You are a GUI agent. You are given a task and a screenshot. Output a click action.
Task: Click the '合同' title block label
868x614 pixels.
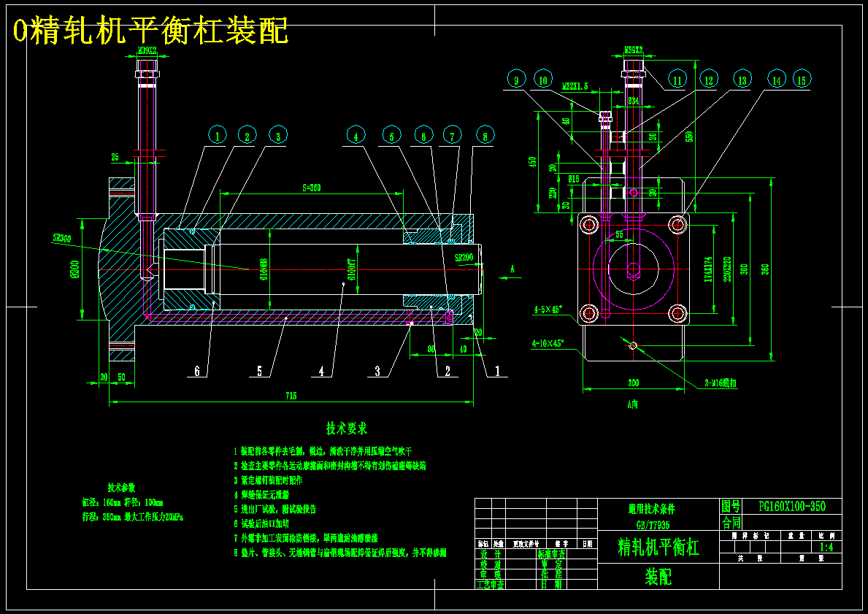click(731, 522)
